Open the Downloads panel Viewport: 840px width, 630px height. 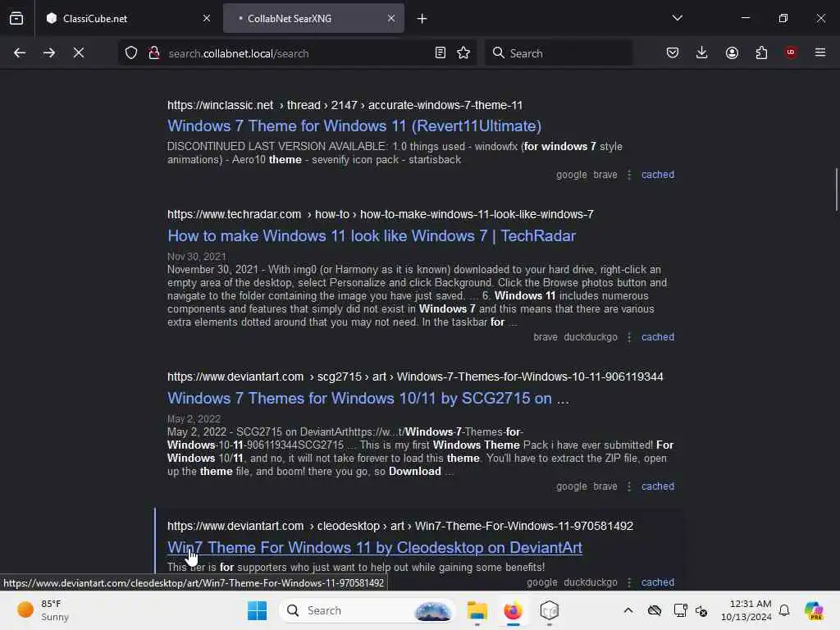click(702, 52)
